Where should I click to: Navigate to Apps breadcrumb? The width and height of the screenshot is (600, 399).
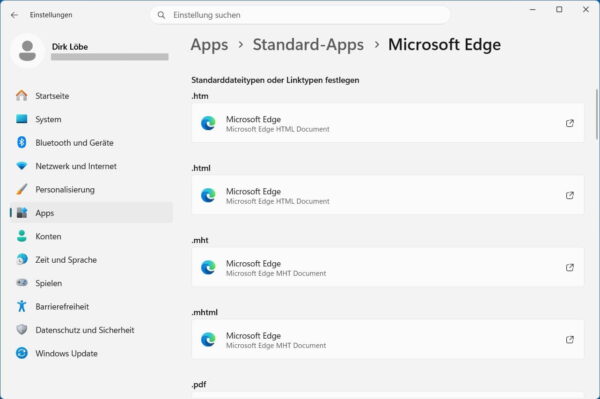pyautogui.click(x=209, y=45)
